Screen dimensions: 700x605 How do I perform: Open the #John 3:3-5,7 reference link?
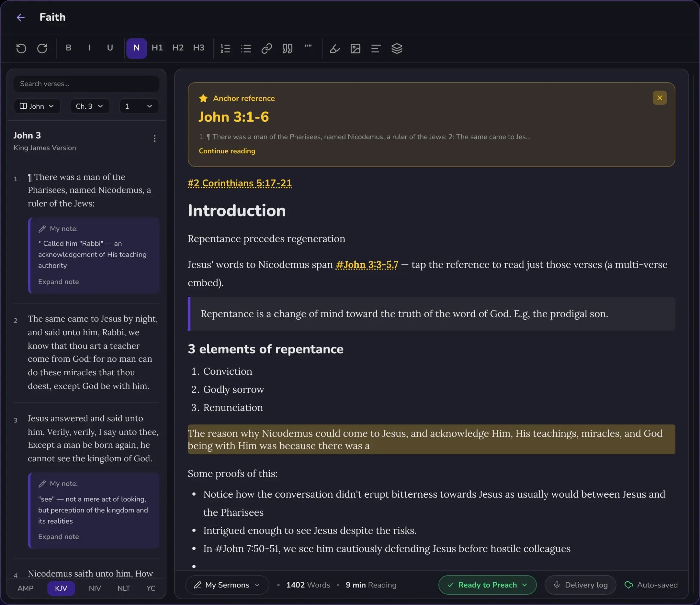point(367,264)
